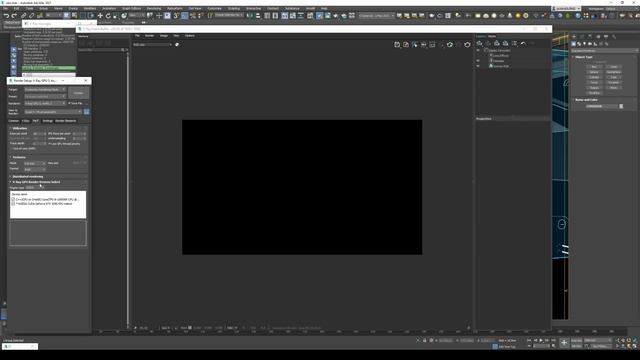Click the save image icon in the frame buffer
640x360 pixels.
tap(397, 44)
